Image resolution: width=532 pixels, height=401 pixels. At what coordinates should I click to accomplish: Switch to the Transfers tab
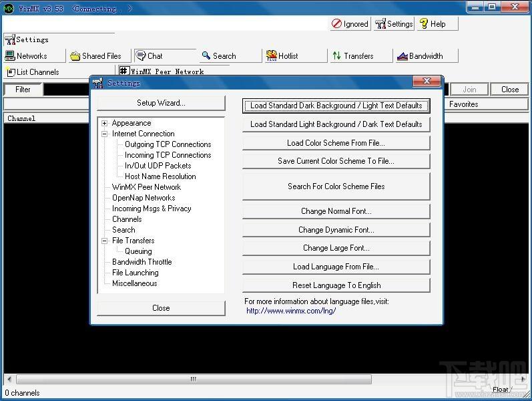click(x=361, y=55)
